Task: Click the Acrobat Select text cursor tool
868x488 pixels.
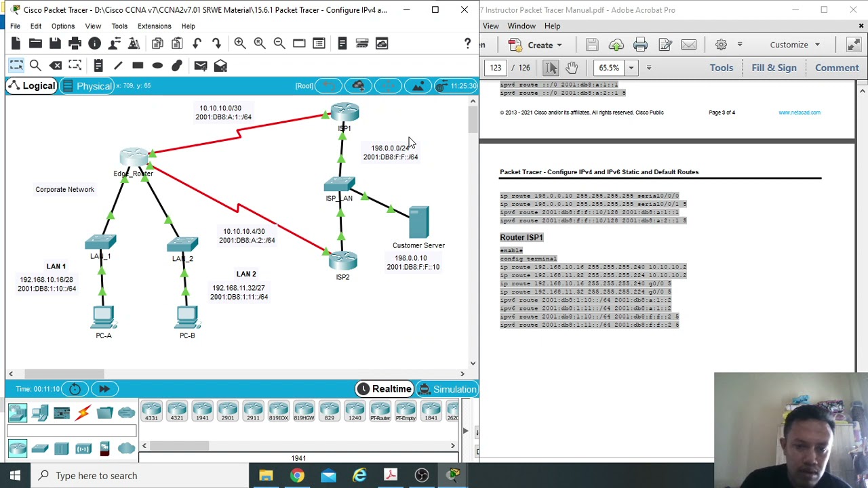Action: pyautogui.click(x=551, y=68)
